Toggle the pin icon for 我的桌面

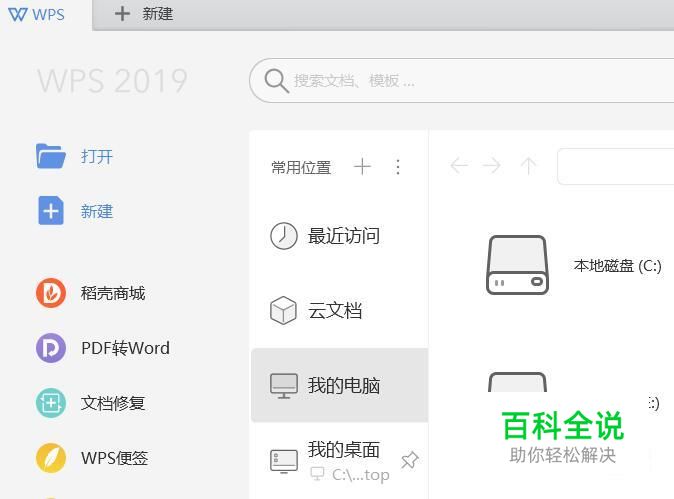410,460
